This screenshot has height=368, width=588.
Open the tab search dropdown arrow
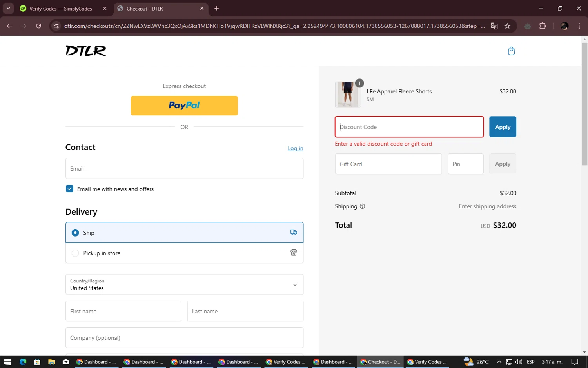point(8,8)
